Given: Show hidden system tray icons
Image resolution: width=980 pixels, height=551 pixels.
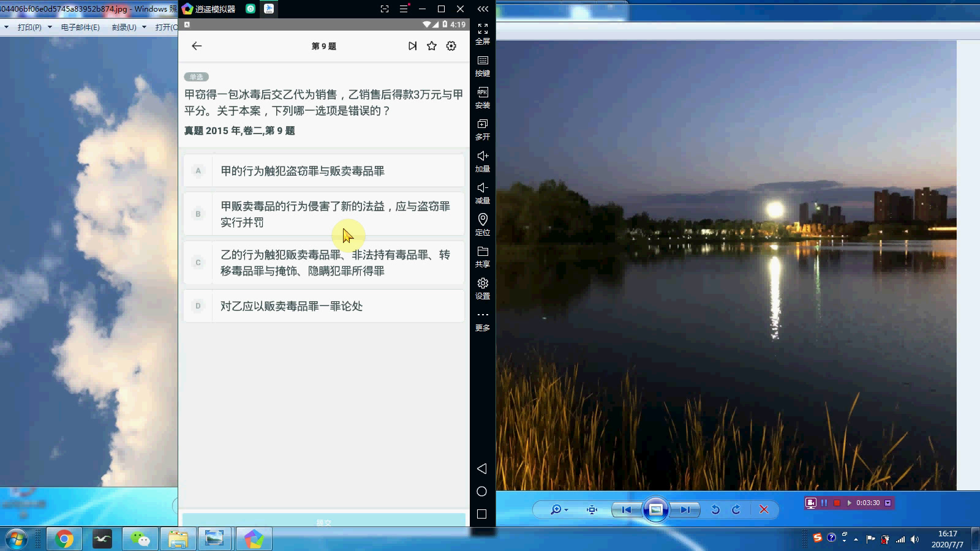Looking at the screenshot, I should click(x=856, y=539).
